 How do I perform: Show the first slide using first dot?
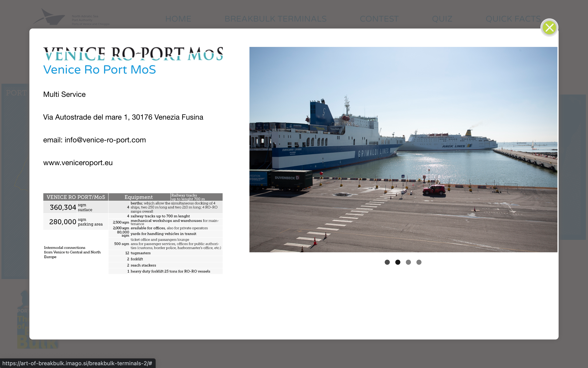(387, 262)
